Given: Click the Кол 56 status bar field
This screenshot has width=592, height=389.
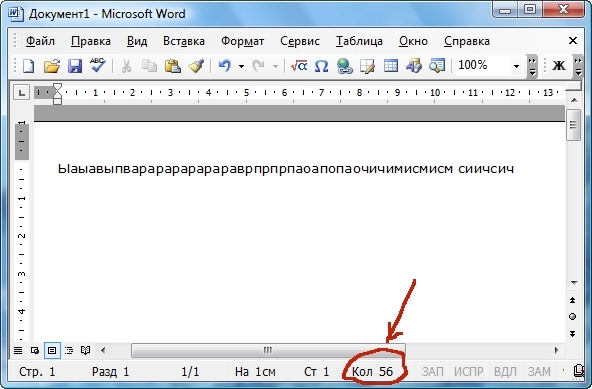Looking at the screenshot, I should [372, 372].
